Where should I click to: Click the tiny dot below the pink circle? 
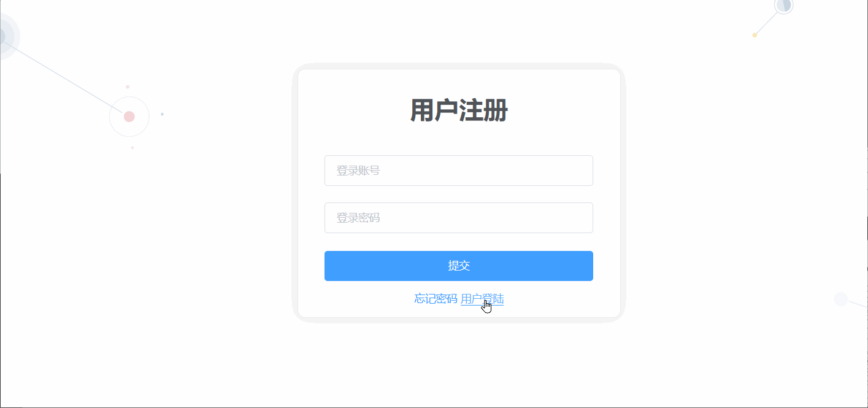pos(132,147)
